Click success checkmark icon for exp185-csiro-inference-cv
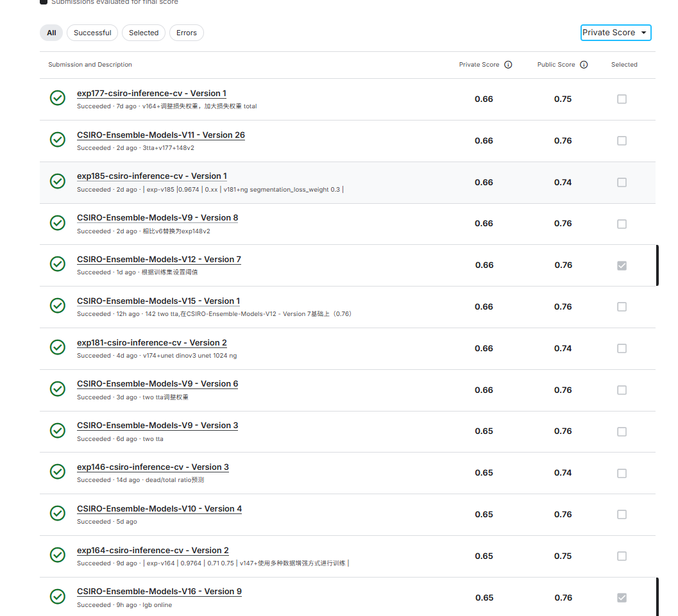This screenshot has height=616, width=678. pyautogui.click(x=58, y=181)
